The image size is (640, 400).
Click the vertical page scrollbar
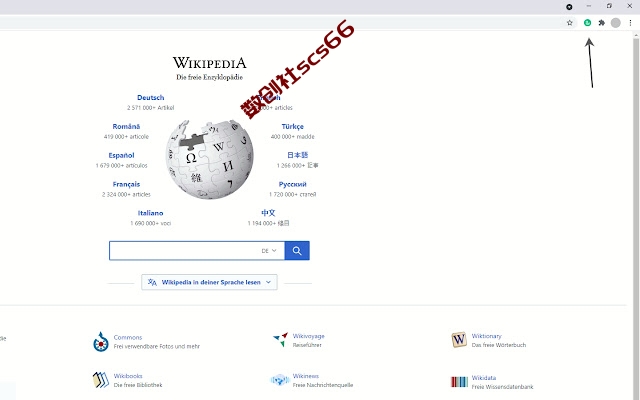point(636,216)
